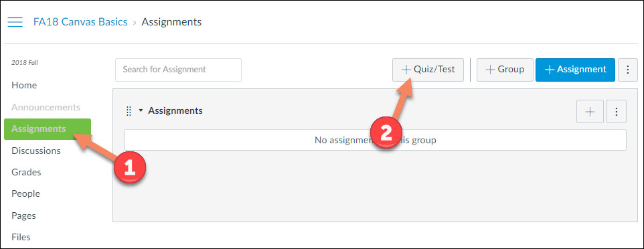The width and height of the screenshot is (644, 249).
Task: Focus the Search for Assignment field
Action: [178, 70]
